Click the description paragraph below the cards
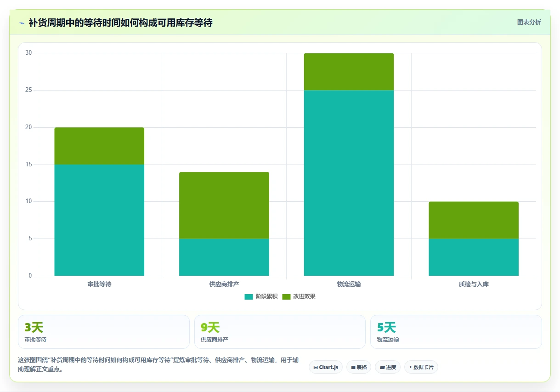 [158, 364]
